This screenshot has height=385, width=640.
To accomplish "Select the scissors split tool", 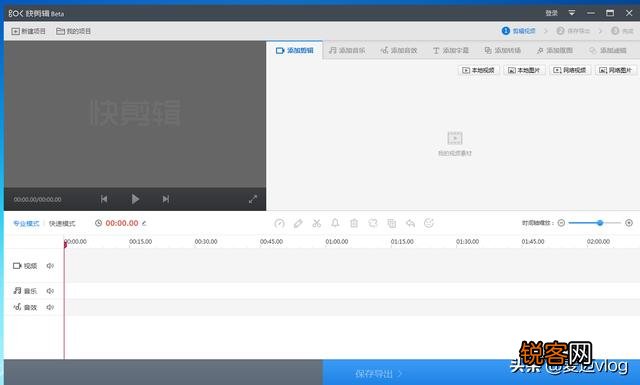I will pyautogui.click(x=317, y=223).
